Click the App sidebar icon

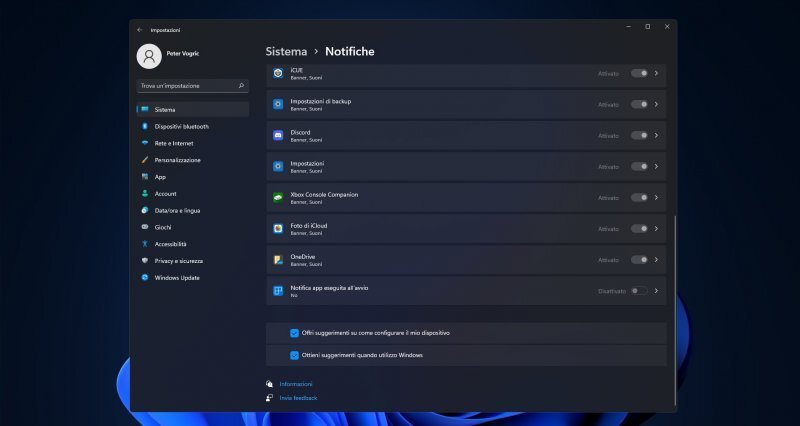145,177
